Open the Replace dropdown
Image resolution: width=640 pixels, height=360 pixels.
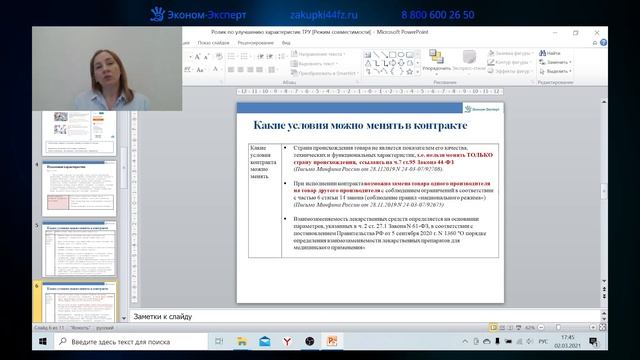(555, 62)
